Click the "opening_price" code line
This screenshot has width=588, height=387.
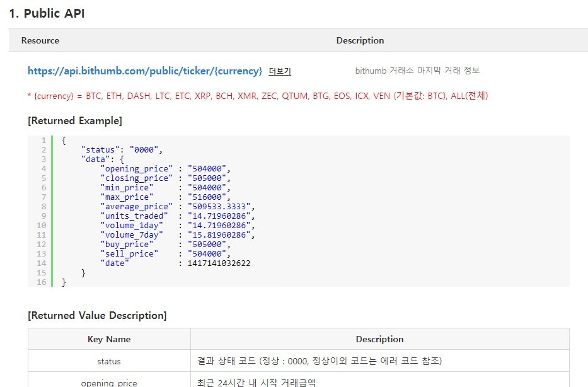(165, 169)
